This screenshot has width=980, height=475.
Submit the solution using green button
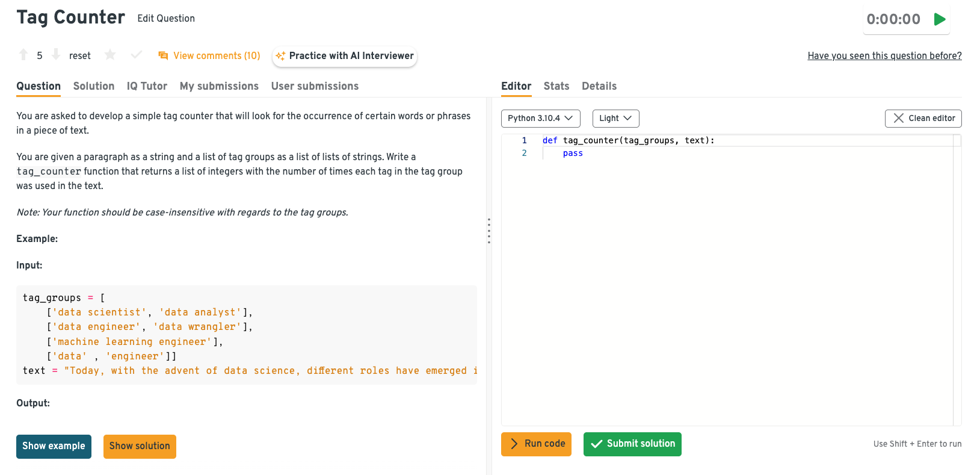[632, 444]
